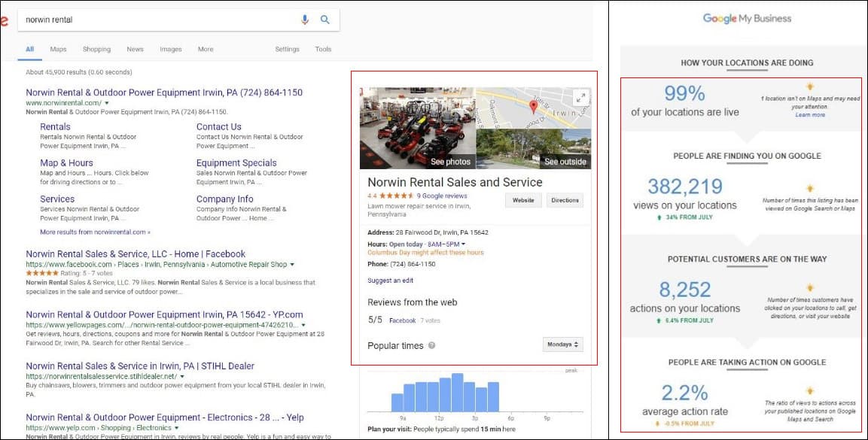Click the 2.2% average action rate figure
The image size is (868, 440).
(685, 393)
